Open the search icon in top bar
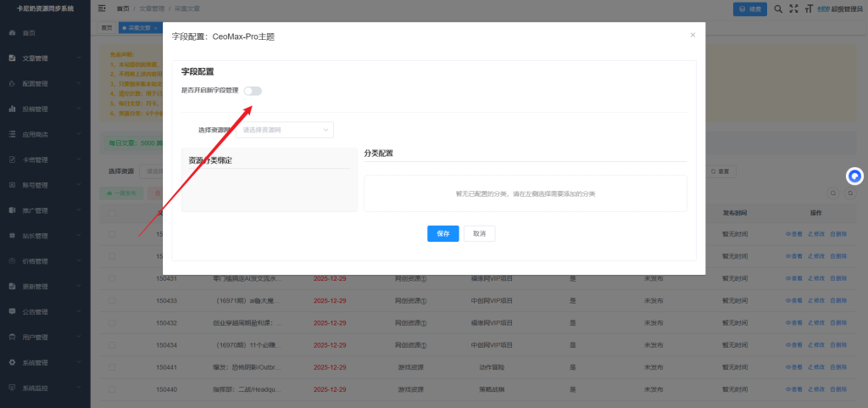Image resolution: width=868 pixels, height=408 pixels. [778, 8]
